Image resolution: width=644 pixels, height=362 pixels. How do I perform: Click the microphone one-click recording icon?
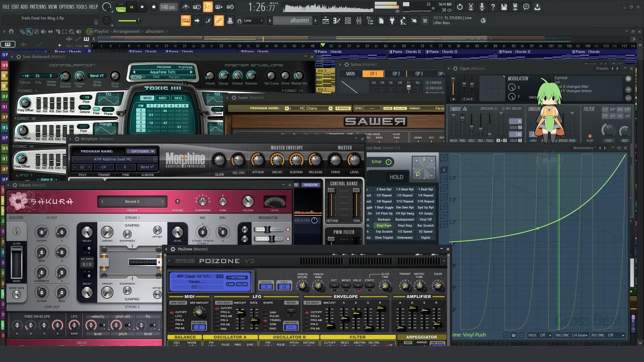coord(482,7)
